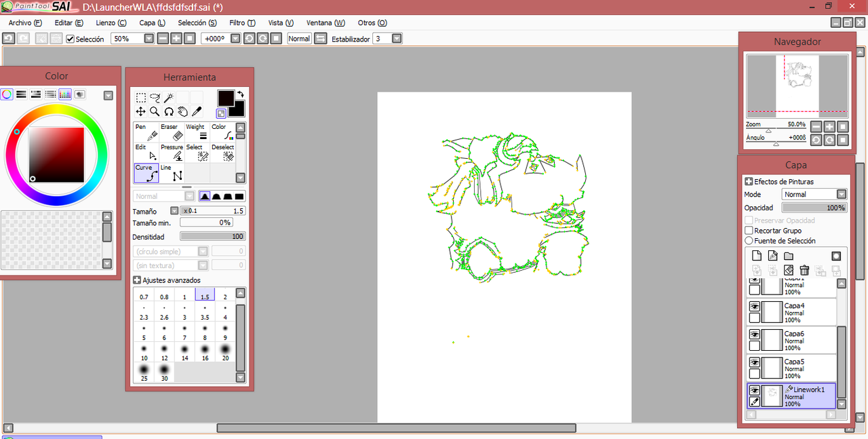
Task: Select the Move tool
Action: coord(141,111)
